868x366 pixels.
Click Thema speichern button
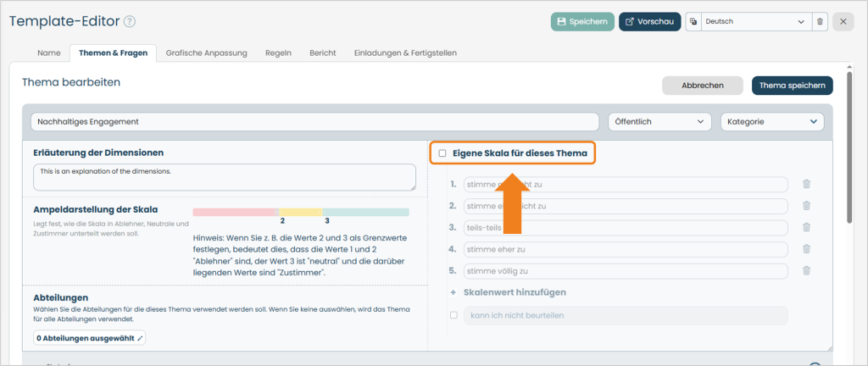793,86
